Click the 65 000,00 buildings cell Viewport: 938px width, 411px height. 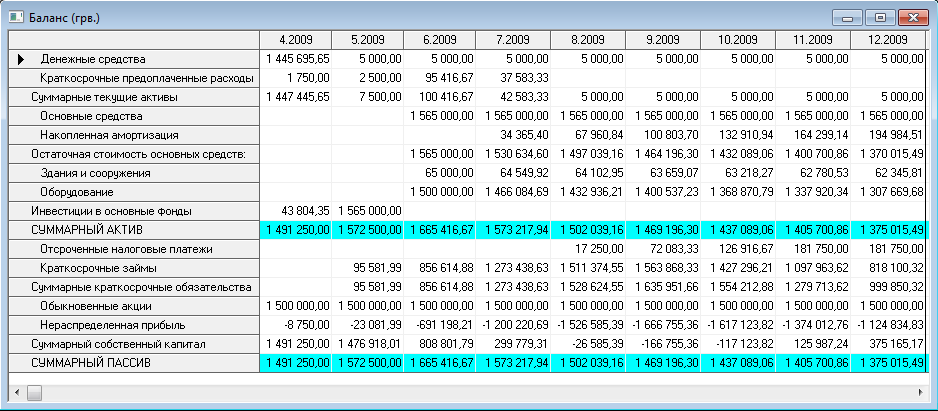click(x=440, y=173)
